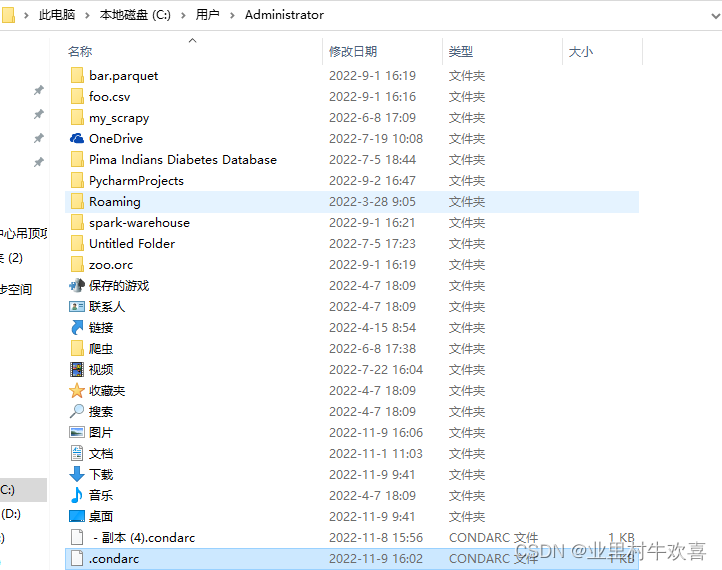
Task: Expand chevron after 本地磁盘 (C:)
Action: (x=182, y=15)
